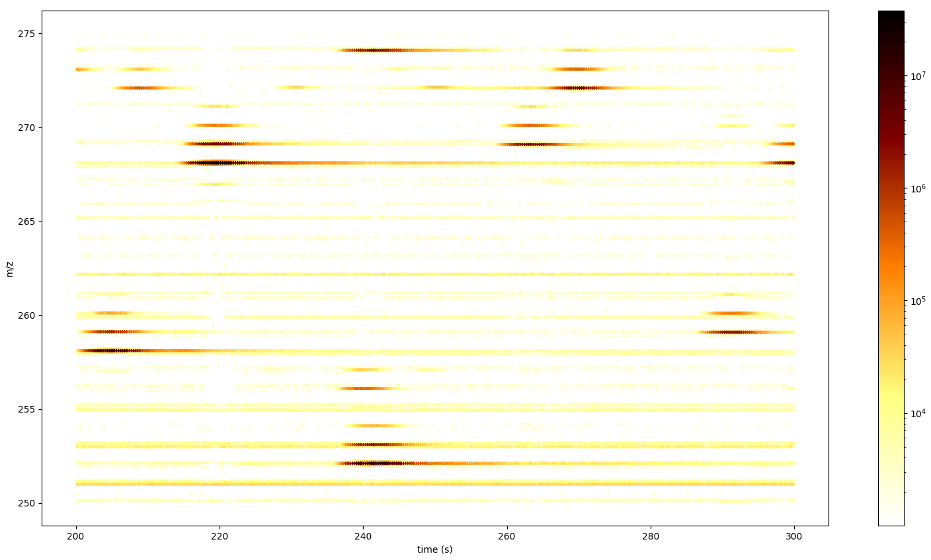This screenshot has width=931, height=560.
Task: Click the x-axis label 'time (s)'
Action: coord(434,549)
